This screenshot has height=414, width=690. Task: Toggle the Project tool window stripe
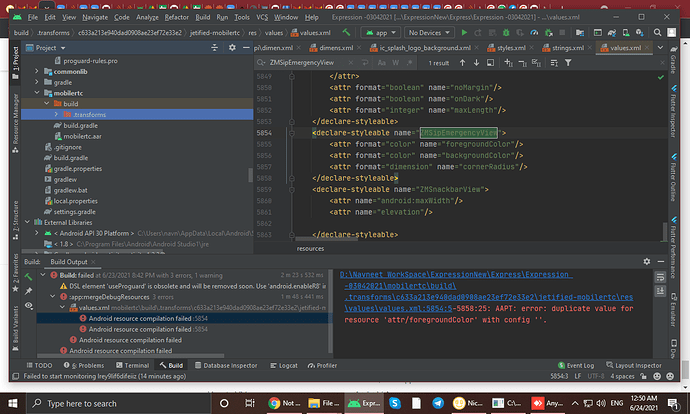coord(15,62)
